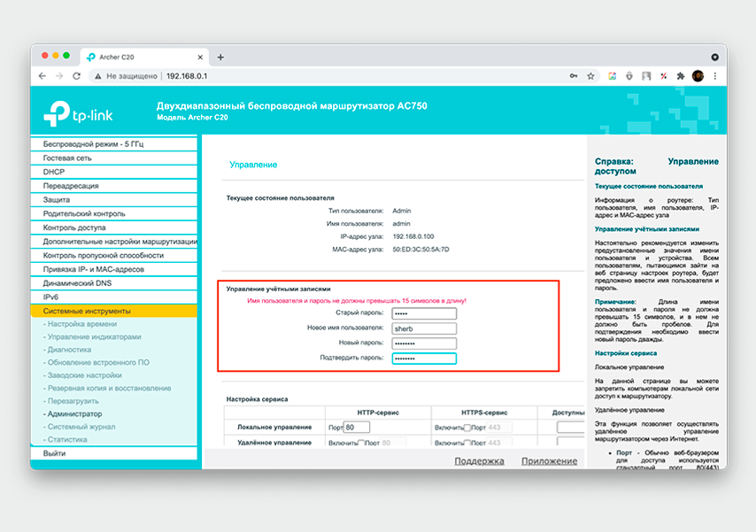
Task: Open Динамический DNS menu item
Action: [114, 283]
